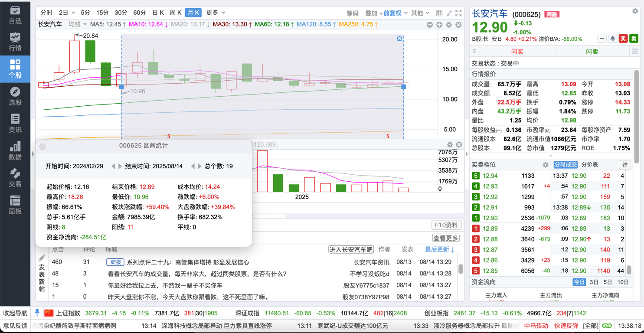
Task: Click the 查看更多 button
Action: [x=446, y=238]
